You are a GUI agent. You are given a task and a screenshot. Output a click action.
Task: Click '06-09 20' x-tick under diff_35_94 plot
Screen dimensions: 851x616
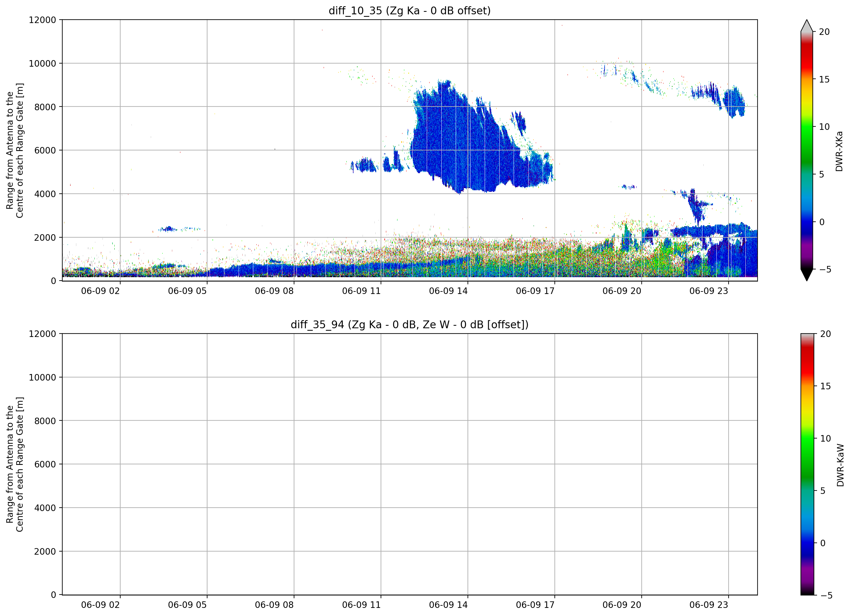pos(622,605)
